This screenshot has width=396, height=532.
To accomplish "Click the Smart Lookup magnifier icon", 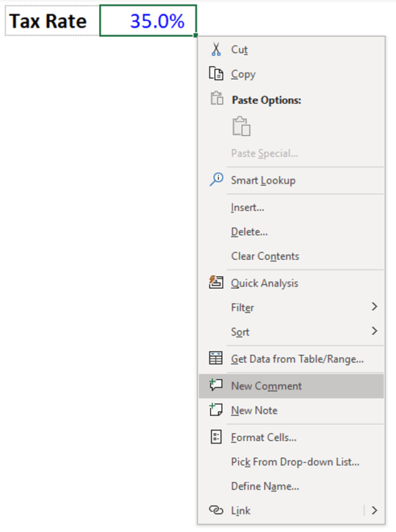I will (216, 179).
